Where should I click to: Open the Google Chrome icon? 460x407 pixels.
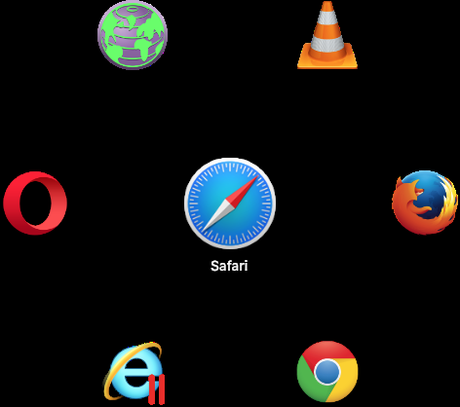pos(327,371)
